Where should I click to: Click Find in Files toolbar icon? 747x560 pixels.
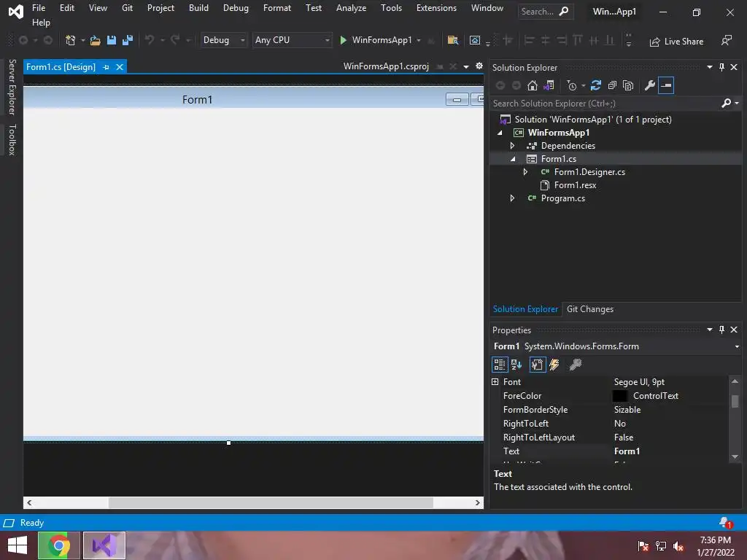tap(452, 41)
